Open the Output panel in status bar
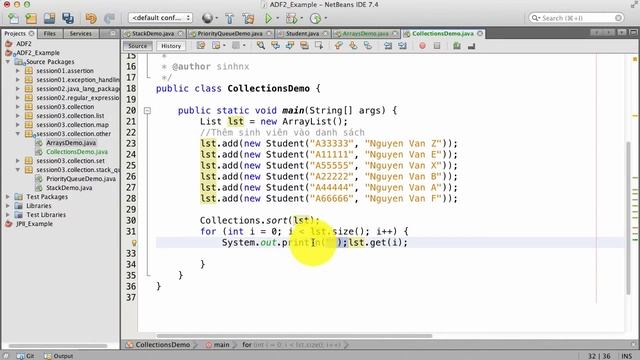 pos(58,356)
